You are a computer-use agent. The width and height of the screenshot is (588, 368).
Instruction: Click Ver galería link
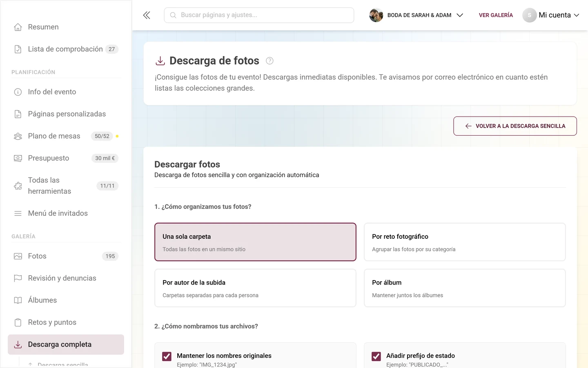[496, 15]
